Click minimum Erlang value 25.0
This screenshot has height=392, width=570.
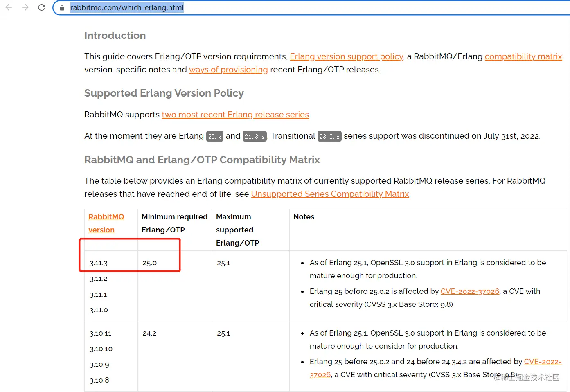[150, 263]
